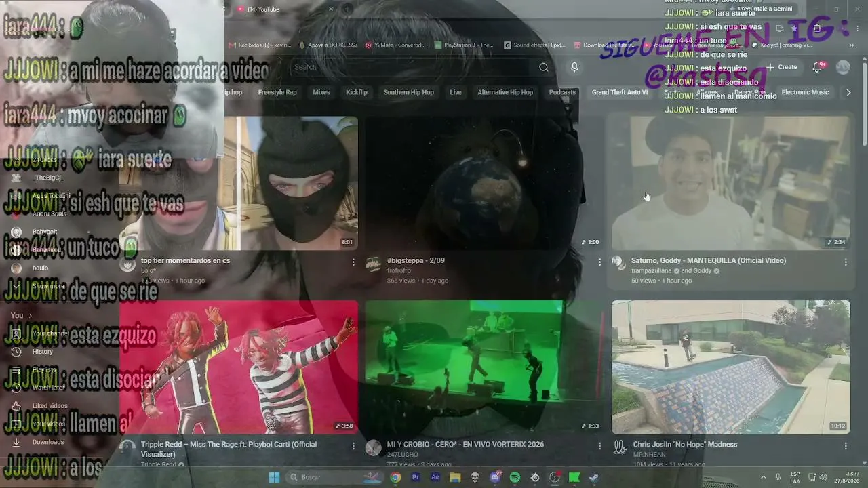The image size is (868, 488).
Task: Open Steam from the taskbar
Action: point(594,477)
